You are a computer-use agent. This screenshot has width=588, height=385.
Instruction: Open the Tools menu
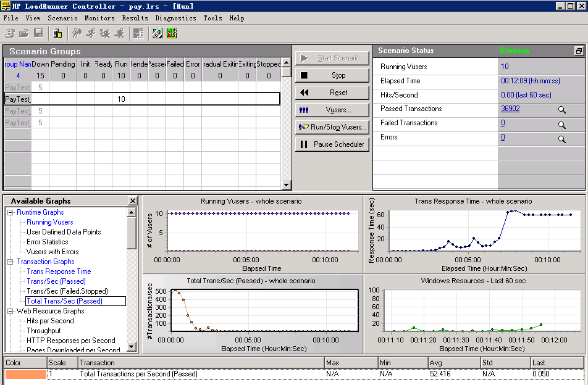pyautogui.click(x=212, y=18)
